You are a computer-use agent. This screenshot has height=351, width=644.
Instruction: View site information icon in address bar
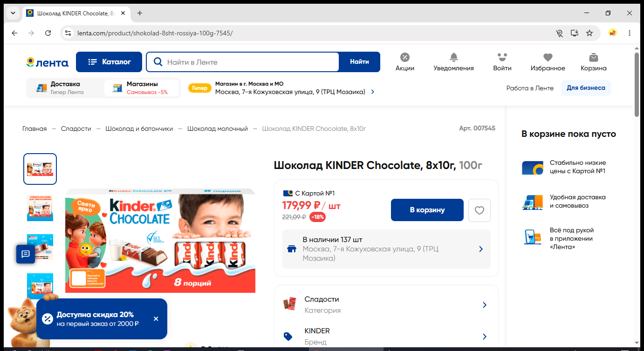click(68, 33)
